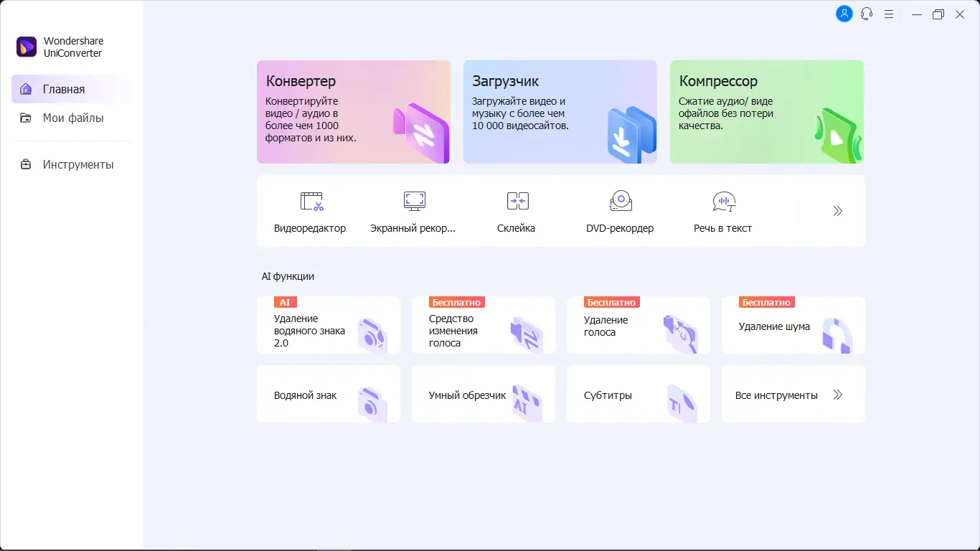
Task: Click the vocal remover icon
Action: tap(681, 334)
